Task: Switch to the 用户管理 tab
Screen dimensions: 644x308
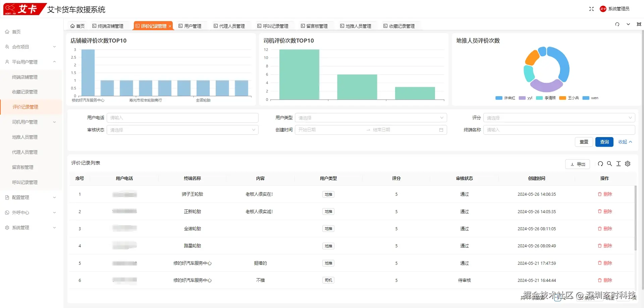Action: pyautogui.click(x=190, y=26)
